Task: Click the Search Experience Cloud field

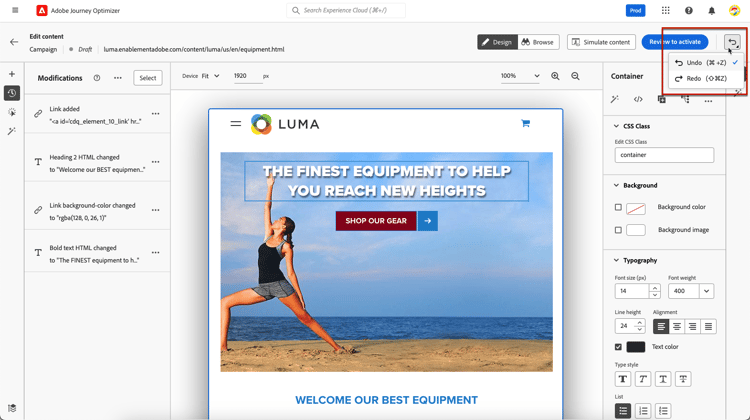Action: click(x=346, y=11)
